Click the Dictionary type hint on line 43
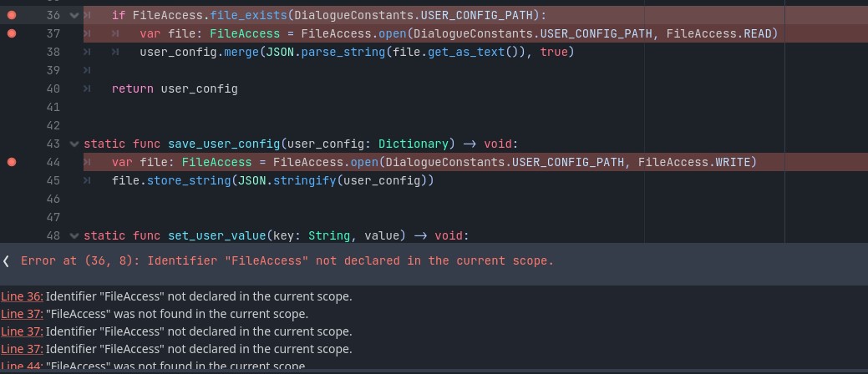The height and width of the screenshot is (374, 868). (x=413, y=144)
